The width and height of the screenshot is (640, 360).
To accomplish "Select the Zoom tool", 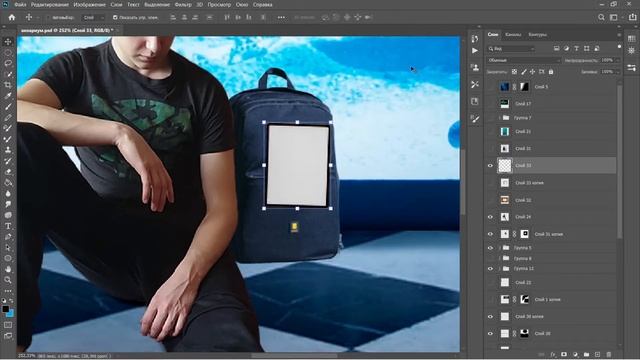I will (x=8, y=280).
